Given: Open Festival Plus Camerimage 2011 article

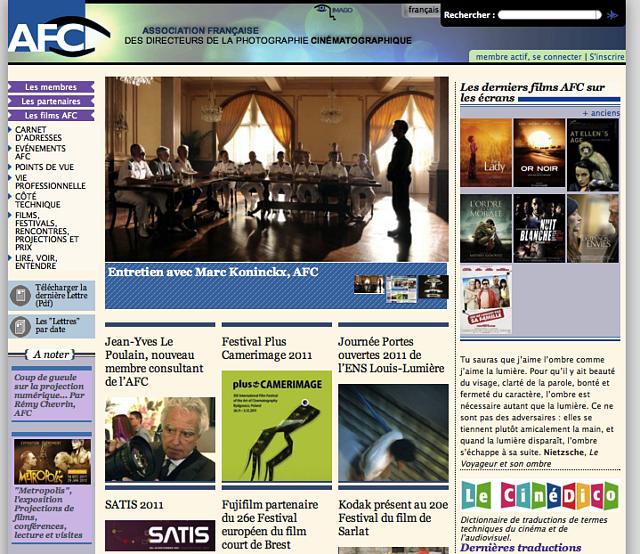Looking at the screenshot, I should [x=267, y=348].
